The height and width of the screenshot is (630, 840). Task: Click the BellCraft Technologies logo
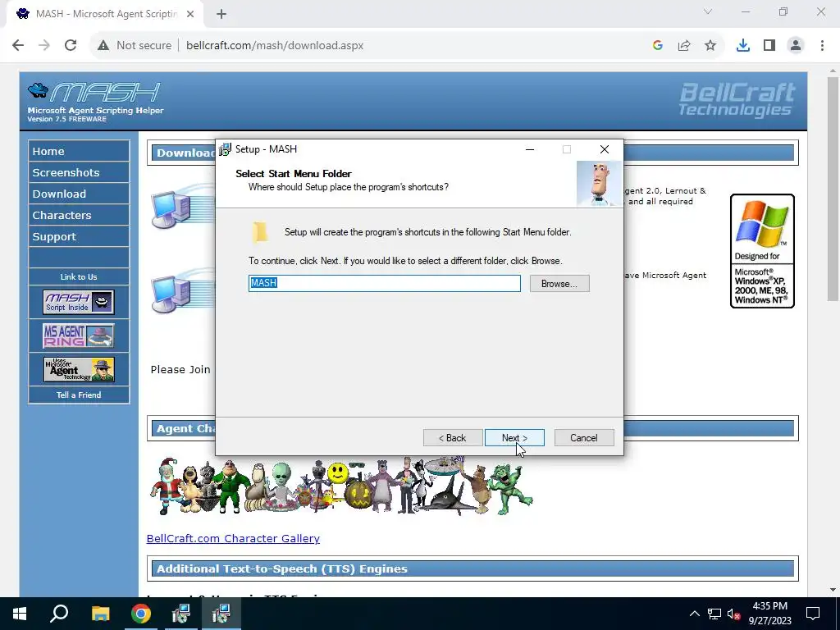coord(737,99)
